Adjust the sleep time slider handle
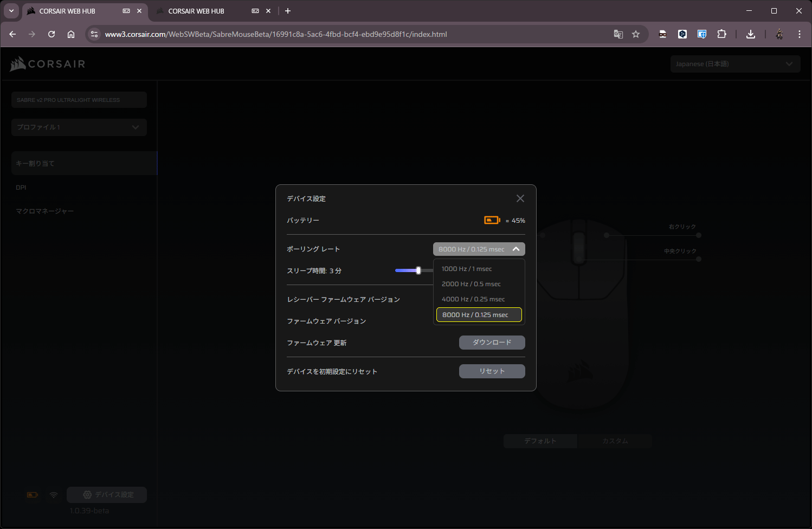Image resolution: width=812 pixels, height=529 pixels. (418, 270)
